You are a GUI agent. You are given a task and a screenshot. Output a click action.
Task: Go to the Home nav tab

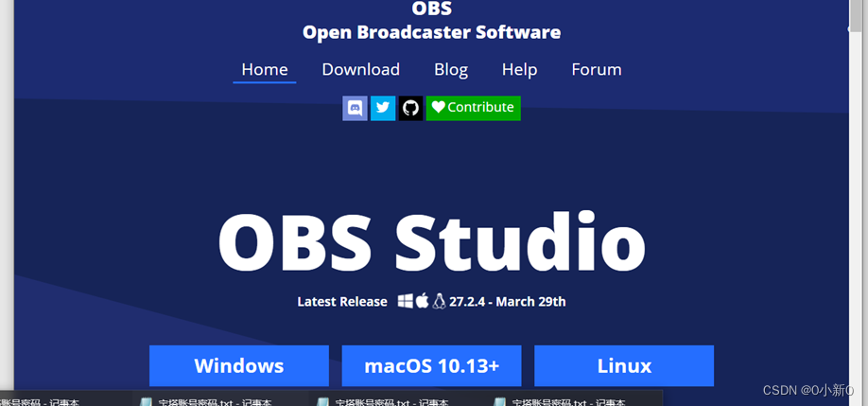click(265, 70)
